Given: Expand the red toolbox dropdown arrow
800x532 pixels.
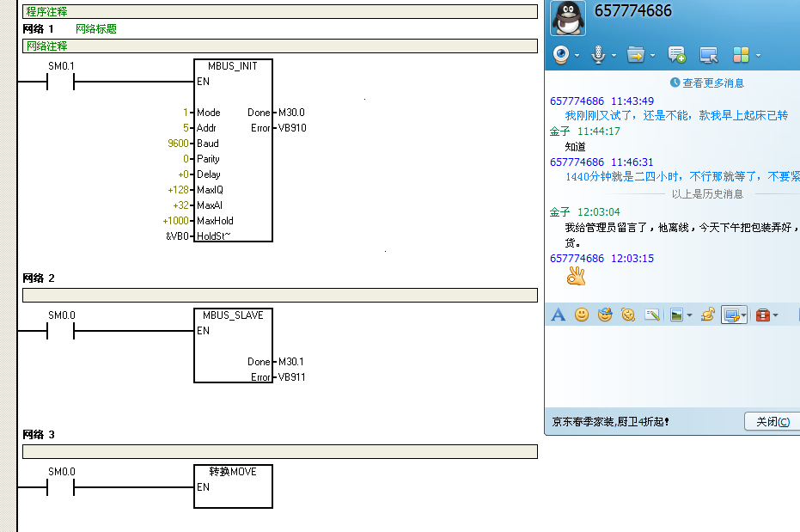Looking at the screenshot, I should pyautogui.click(x=777, y=316).
